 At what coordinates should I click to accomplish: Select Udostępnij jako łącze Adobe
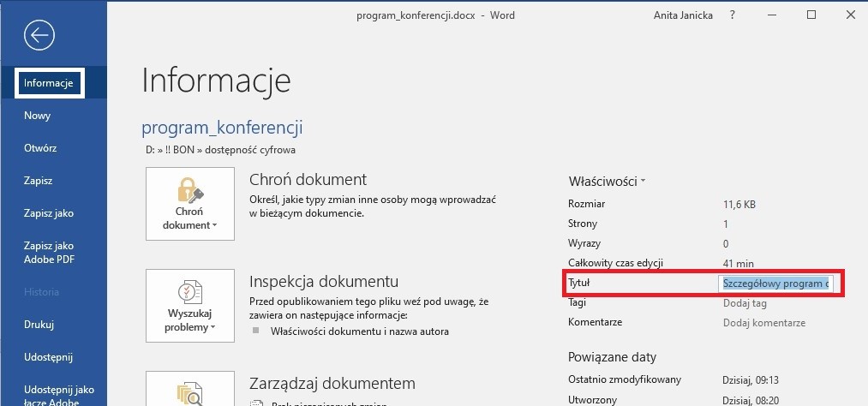click(59, 396)
